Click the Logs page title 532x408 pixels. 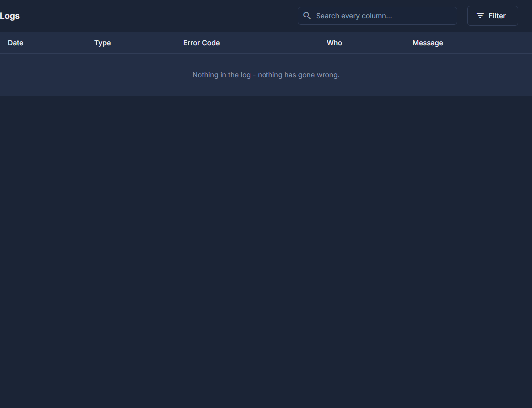[x=10, y=16]
